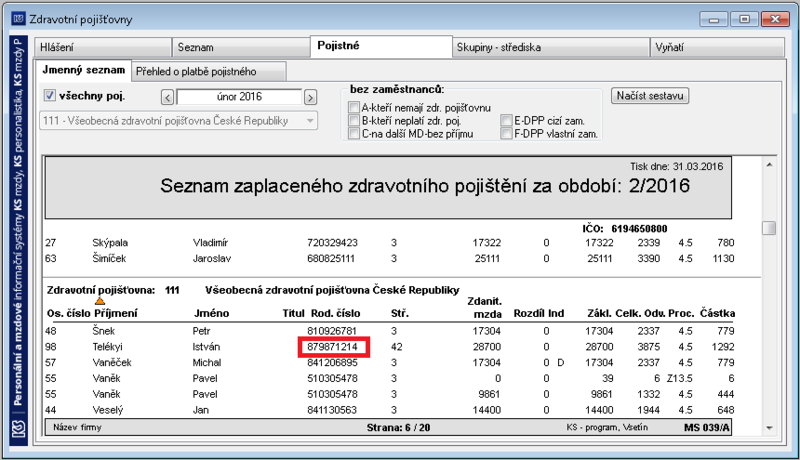Open the Skupiny - střediska tab

[x=551, y=47]
